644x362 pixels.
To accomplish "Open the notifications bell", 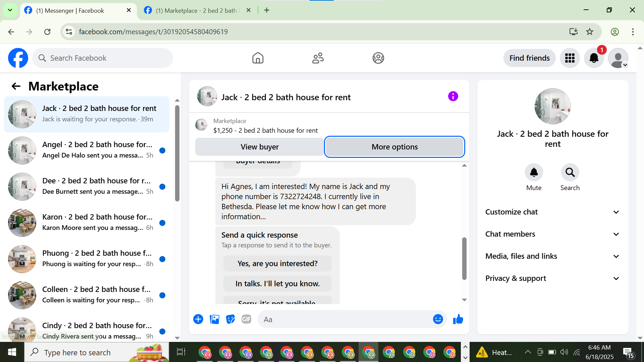I will [594, 58].
